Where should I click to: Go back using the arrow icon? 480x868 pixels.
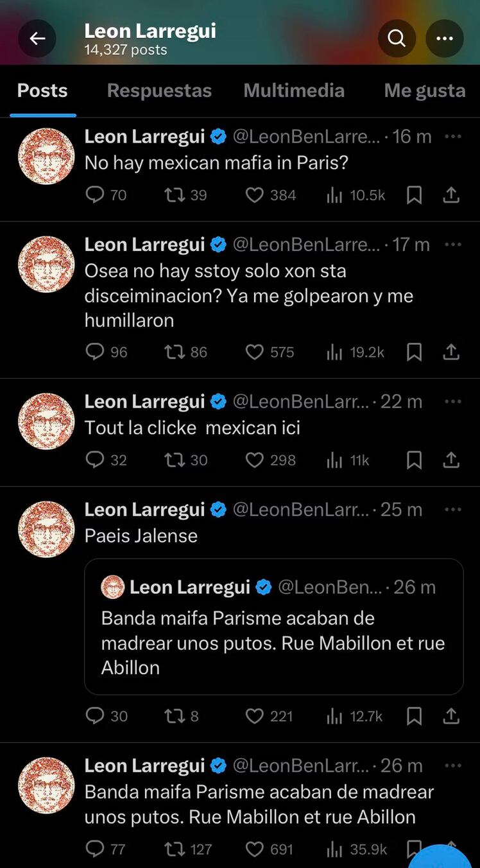37,39
